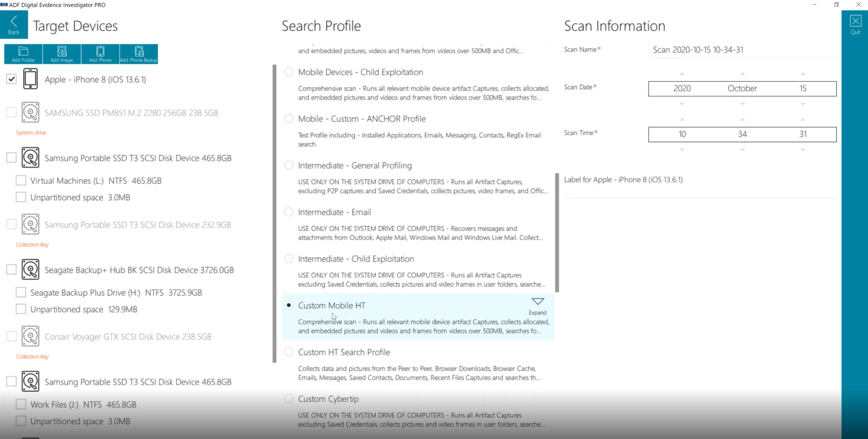Check the Virtual Machines (L:) partition checkbox
This screenshot has height=439, width=868.
pos(21,180)
